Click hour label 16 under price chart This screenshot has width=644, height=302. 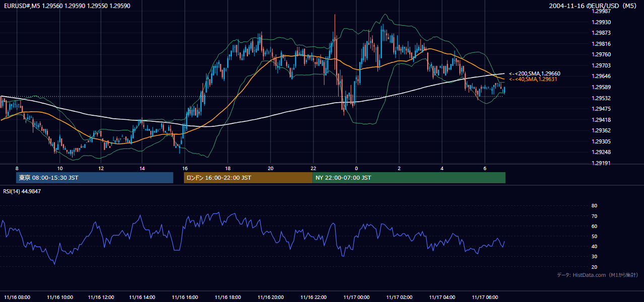click(185, 168)
